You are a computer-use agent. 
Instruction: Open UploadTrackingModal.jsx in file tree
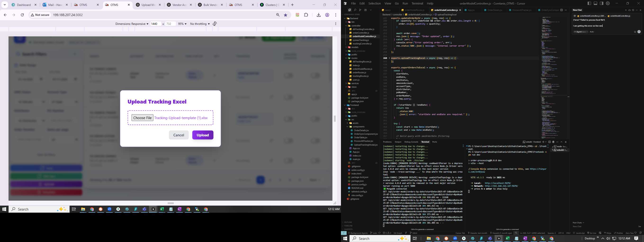[366, 145]
